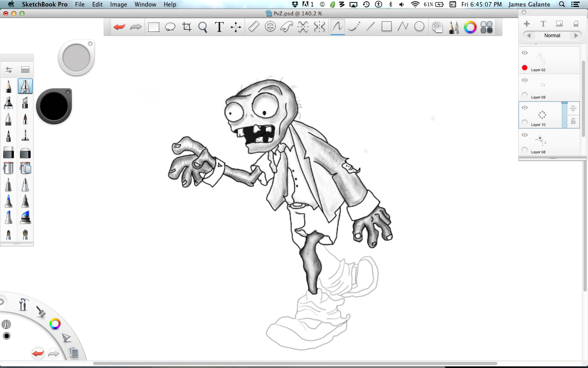Click the black color puck
The height and width of the screenshot is (368, 588).
pyautogui.click(x=54, y=106)
